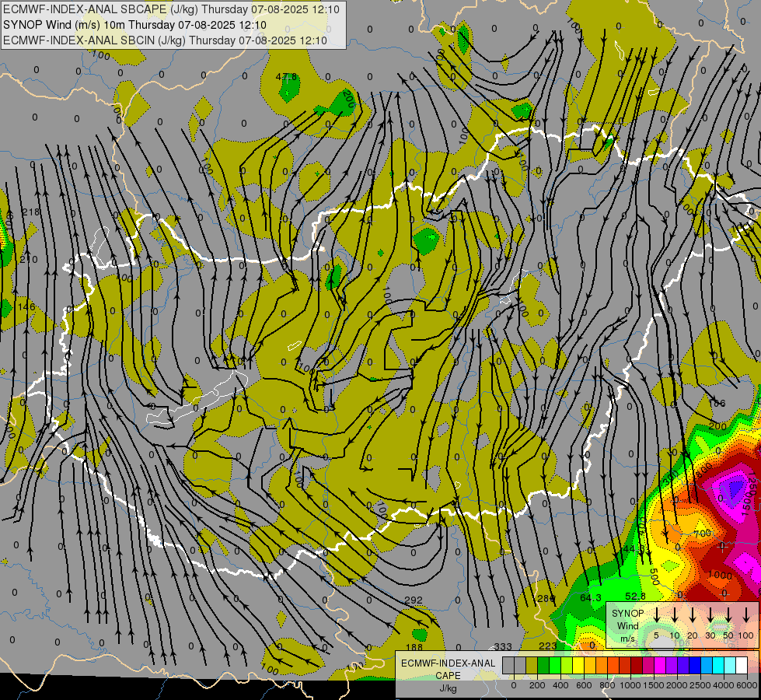Pick the deep blue CAPE legend swatch
Image resolution: width=761 pixels, height=700 pixels.
(x=695, y=665)
